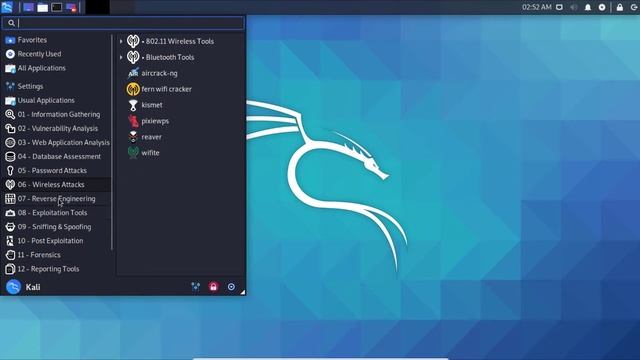
Task: Click the panel log out icon
Action: [634, 7]
